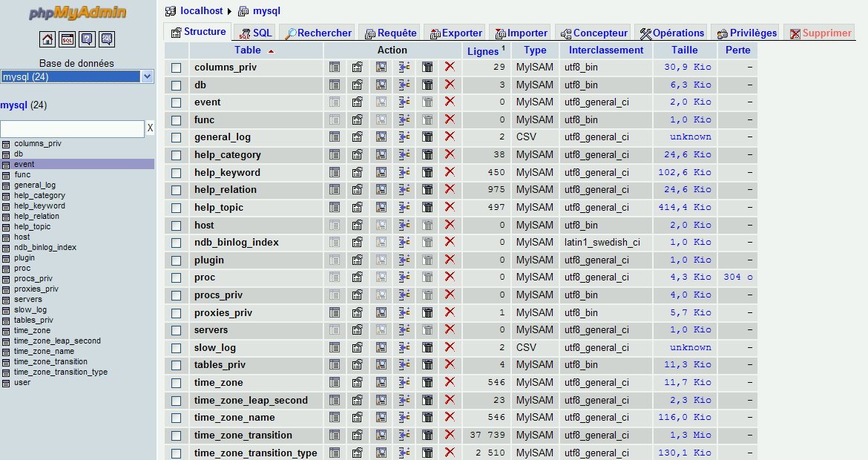This screenshot has width=868, height=460.
Task: Sort tables by Taille column header
Action: (x=684, y=50)
